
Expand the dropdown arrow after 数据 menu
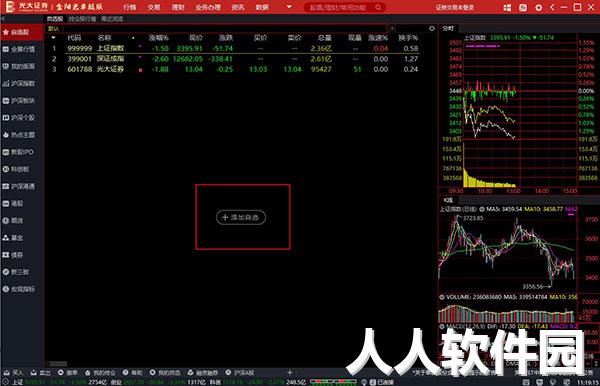point(289,7)
